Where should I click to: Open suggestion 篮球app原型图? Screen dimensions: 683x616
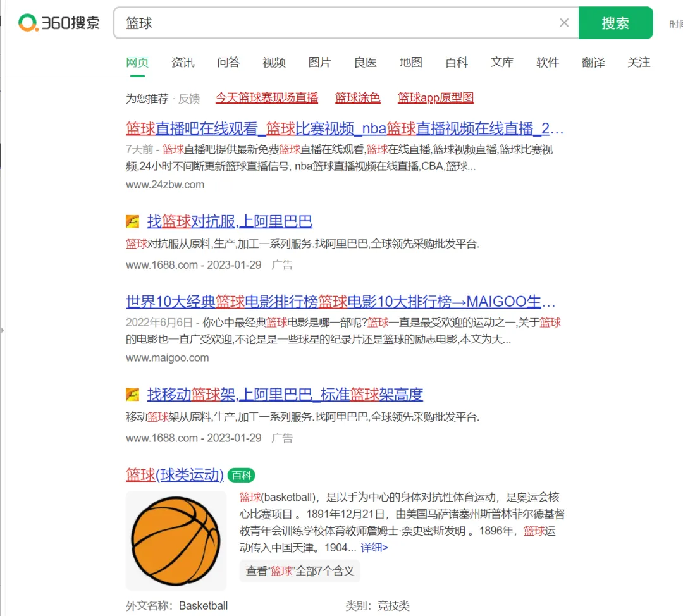tap(436, 98)
